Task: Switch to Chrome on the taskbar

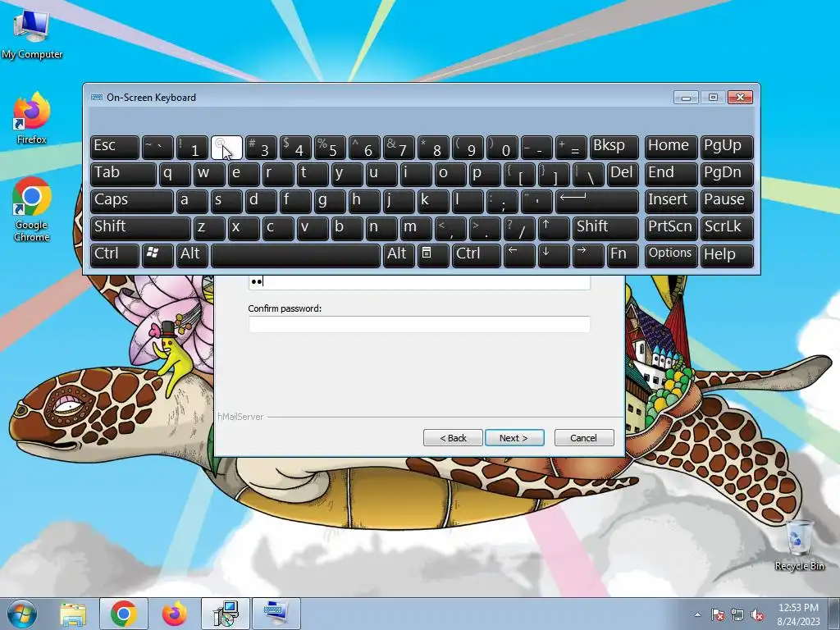Action: click(123, 614)
